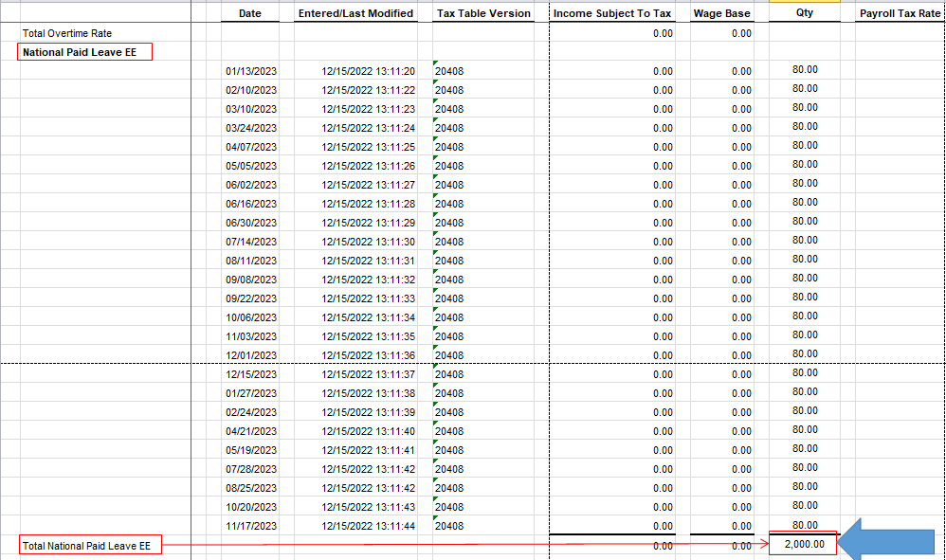This screenshot has width=946, height=560.
Task: Select the Wage Base column header
Action: (x=721, y=12)
